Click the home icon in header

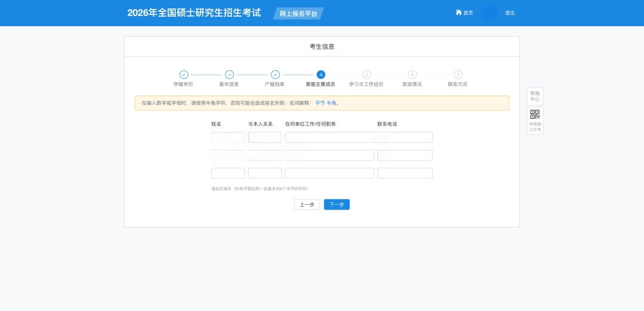click(459, 13)
